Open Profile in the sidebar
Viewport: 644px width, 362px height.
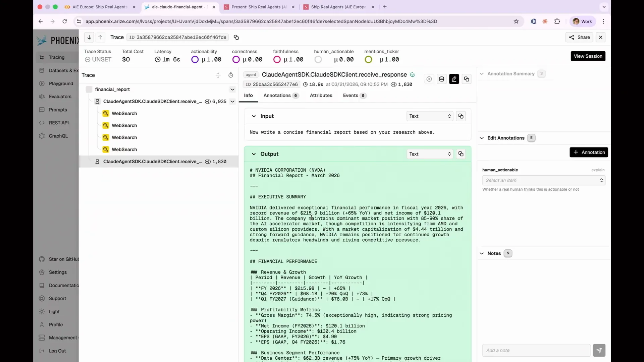click(56, 325)
